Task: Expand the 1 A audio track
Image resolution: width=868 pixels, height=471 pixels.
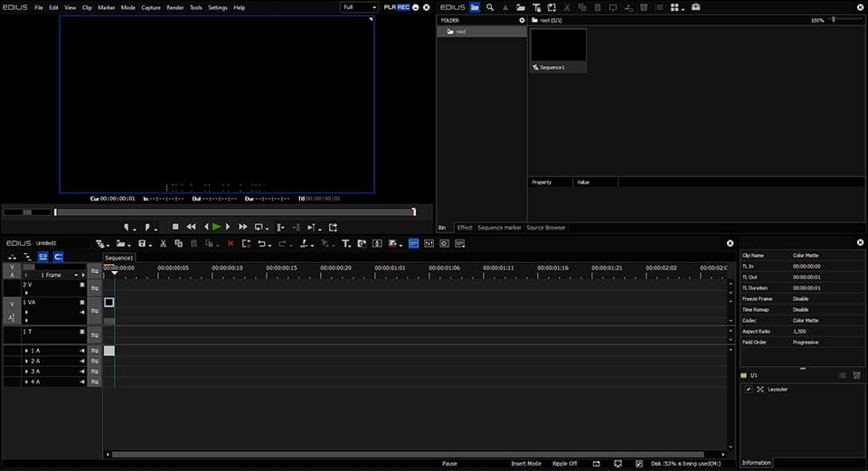Action: [x=26, y=351]
